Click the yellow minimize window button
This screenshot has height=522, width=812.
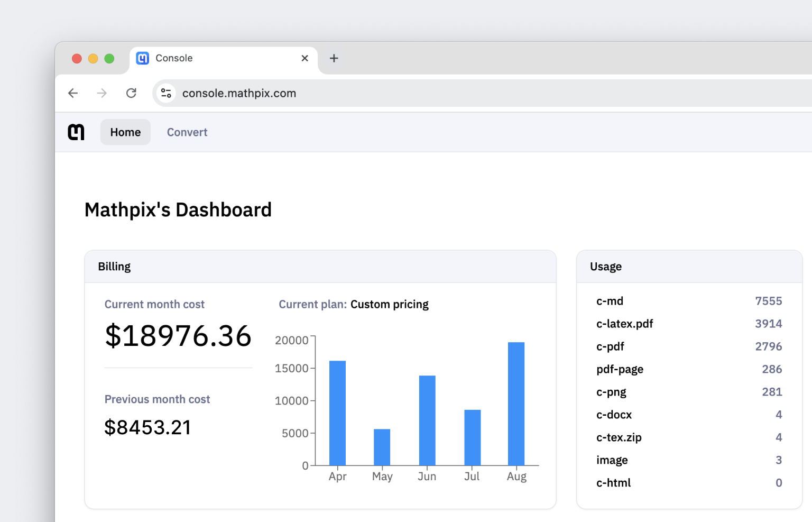(93, 58)
